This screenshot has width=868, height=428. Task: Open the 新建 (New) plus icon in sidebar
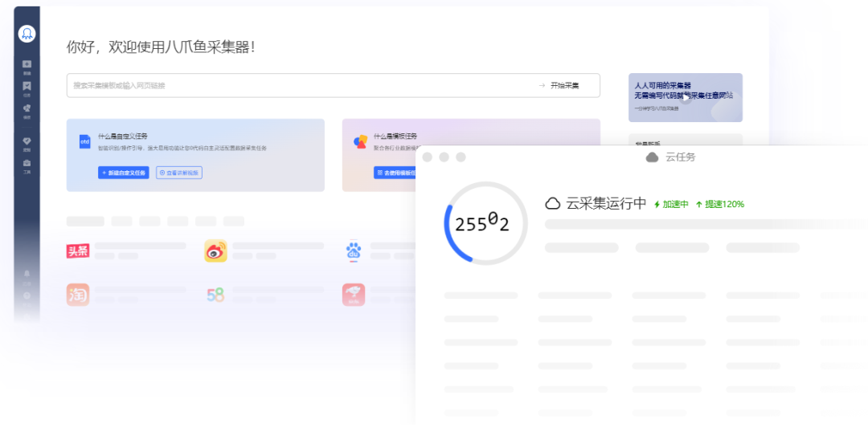tap(27, 64)
